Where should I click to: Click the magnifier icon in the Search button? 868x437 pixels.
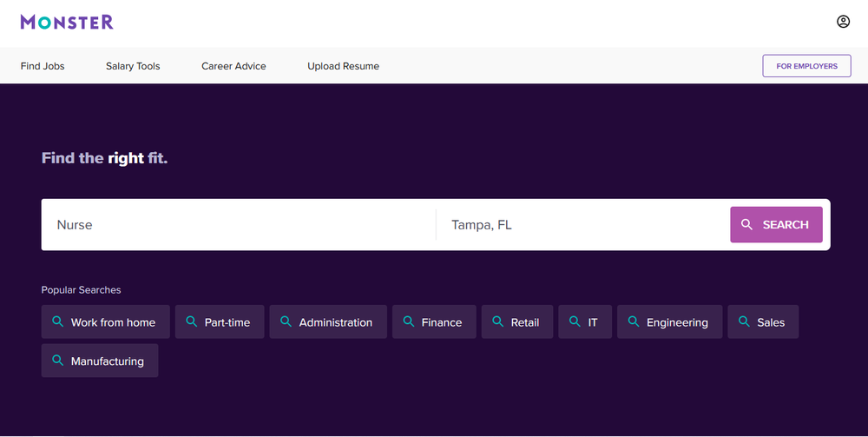[x=746, y=224]
